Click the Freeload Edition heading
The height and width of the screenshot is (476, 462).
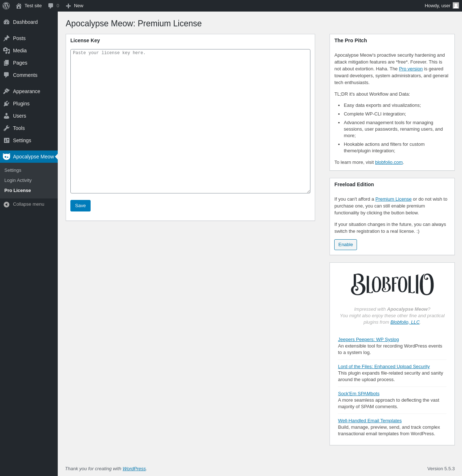354,184
